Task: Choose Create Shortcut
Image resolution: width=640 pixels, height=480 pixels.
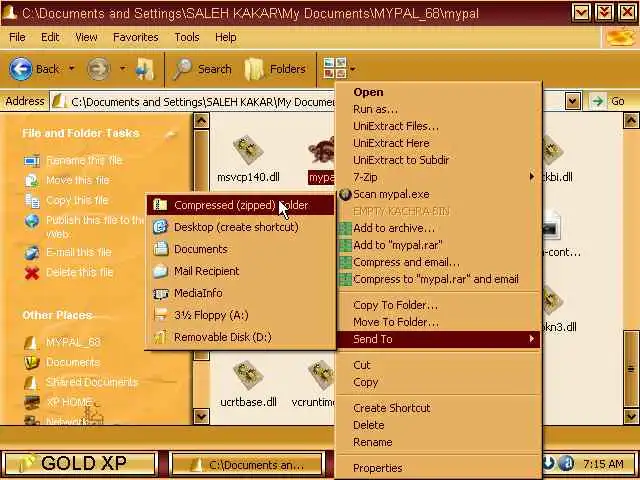Action: 438,408
